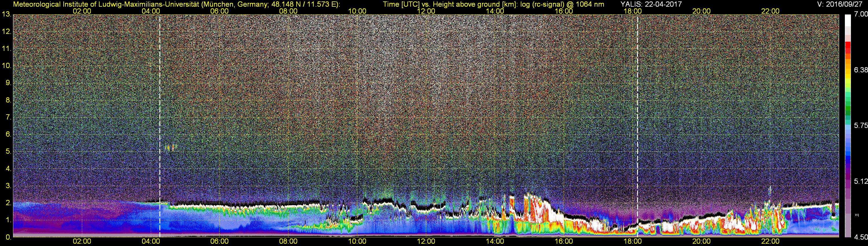Click the '12.' height axis label
868x246 pixels.
6,31
